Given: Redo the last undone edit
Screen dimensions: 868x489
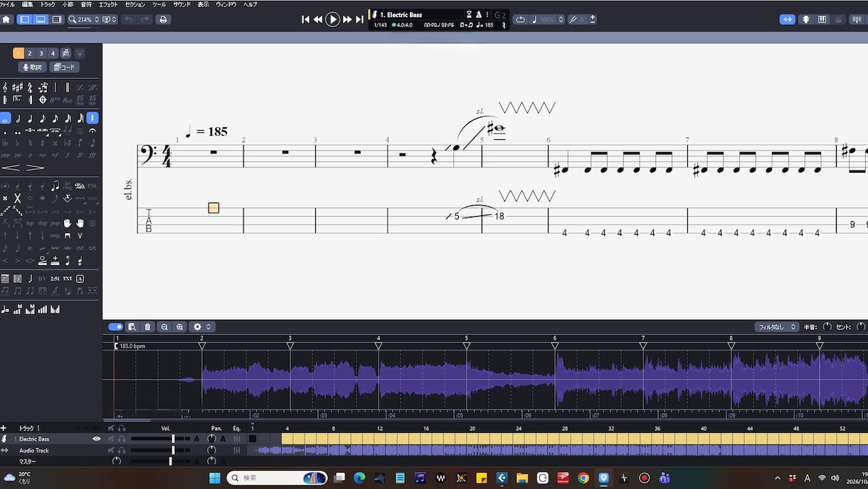Looking at the screenshot, I should click(144, 19).
